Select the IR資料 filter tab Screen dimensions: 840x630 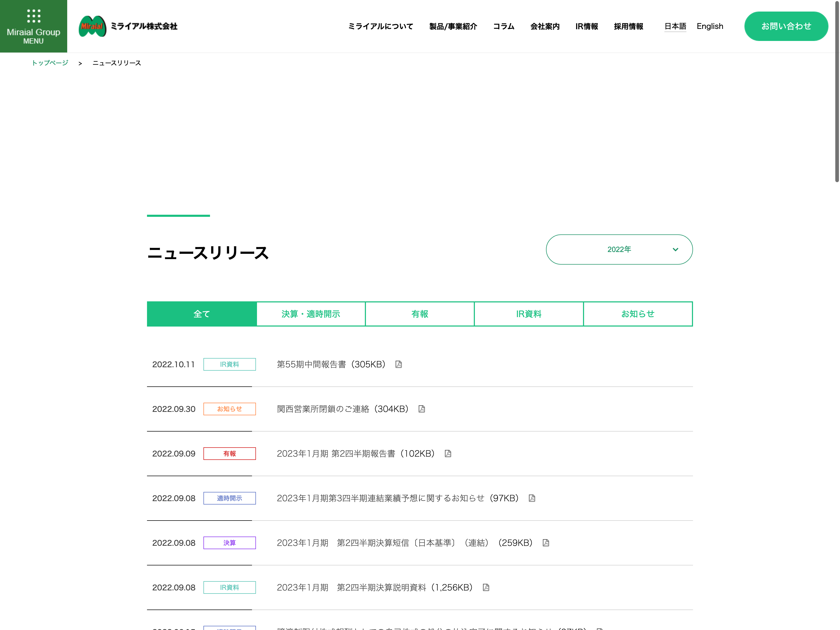529,314
